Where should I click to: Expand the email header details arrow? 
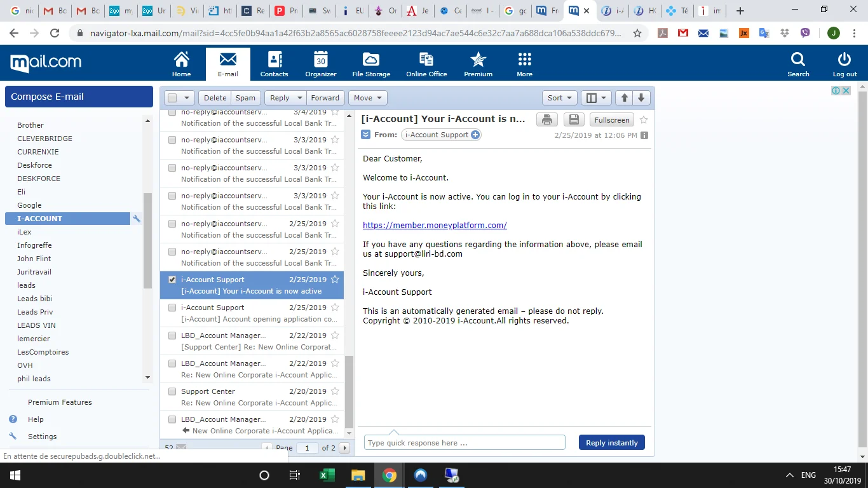(x=365, y=135)
